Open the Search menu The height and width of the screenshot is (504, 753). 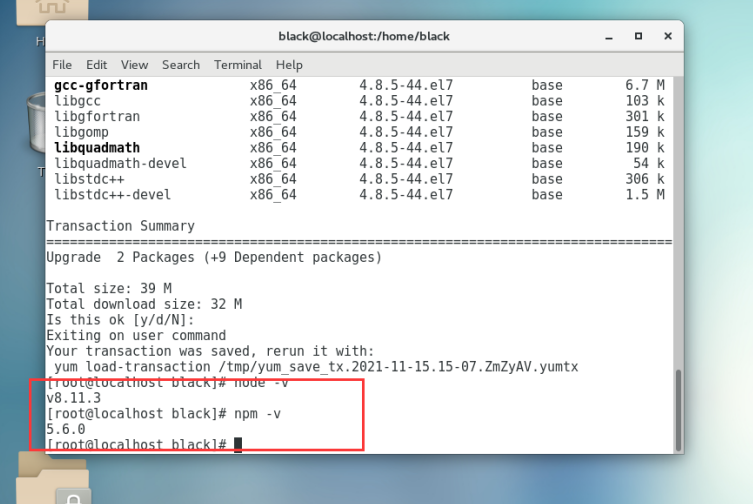(181, 65)
